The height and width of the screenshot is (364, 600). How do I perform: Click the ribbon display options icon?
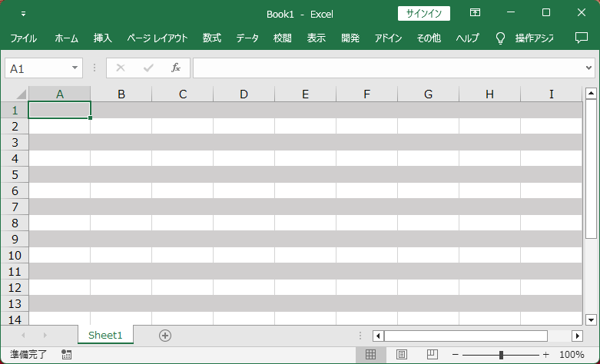(x=476, y=13)
